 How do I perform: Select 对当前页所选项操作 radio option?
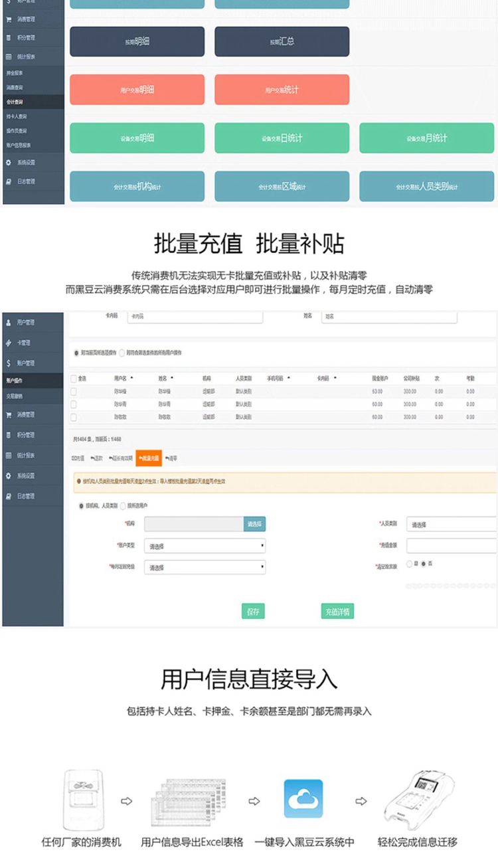pos(76,353)
